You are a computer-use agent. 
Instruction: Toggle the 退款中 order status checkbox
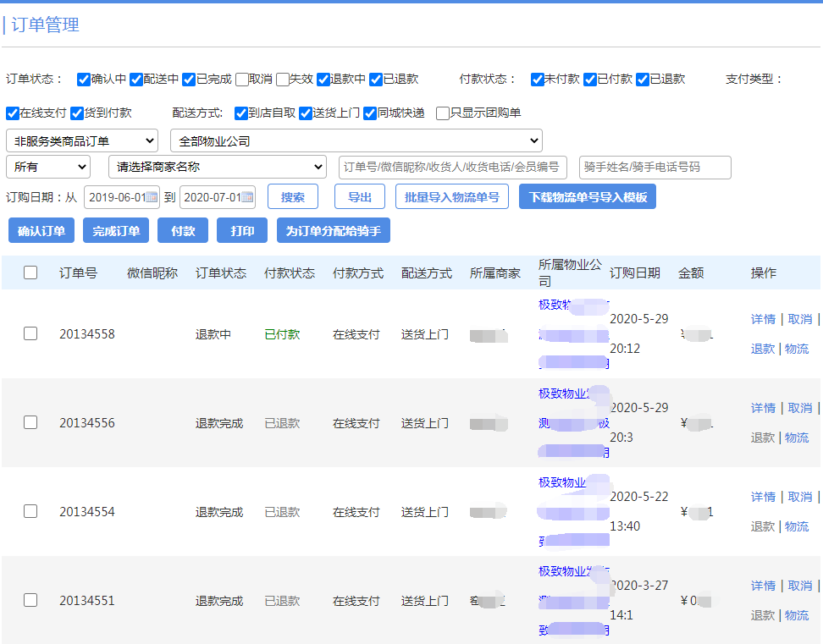pyautogui.click(x=323, y=80)
